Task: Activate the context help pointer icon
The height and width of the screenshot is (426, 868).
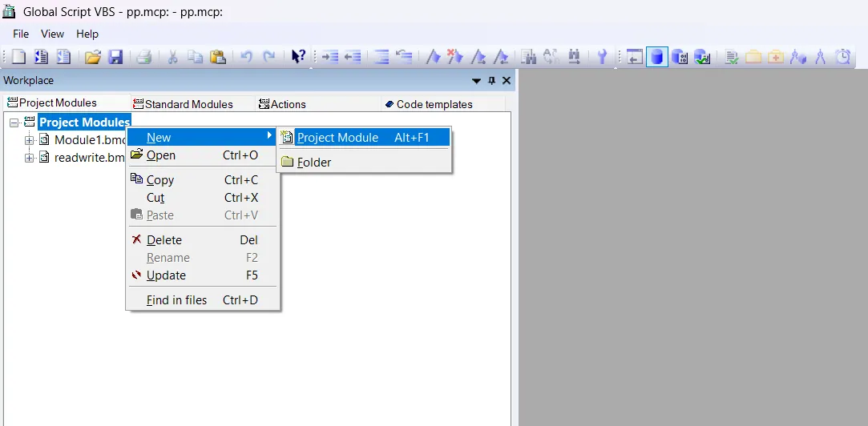Action: pyautogui.click(x=298, y=56)
